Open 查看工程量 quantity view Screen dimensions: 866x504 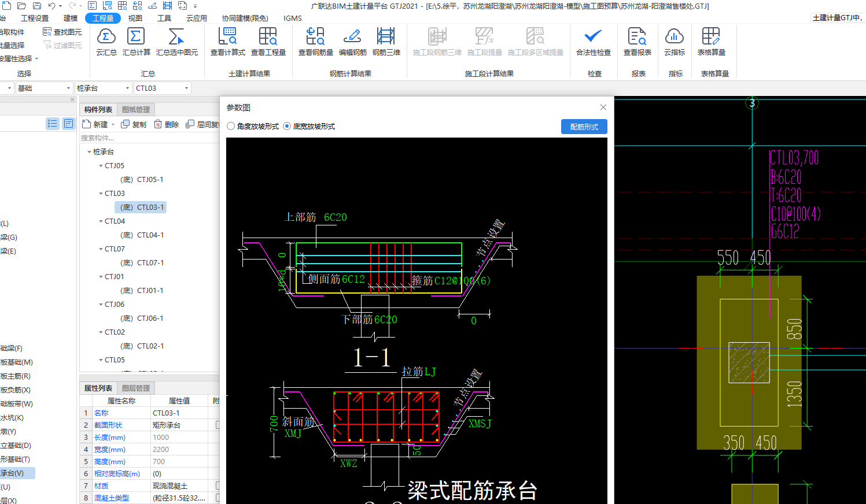pos(268,42)
